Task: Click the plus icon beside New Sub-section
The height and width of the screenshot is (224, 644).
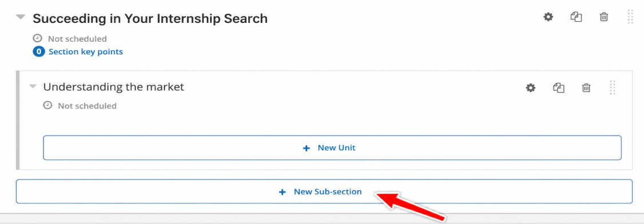Action: [x=282, y=192]
